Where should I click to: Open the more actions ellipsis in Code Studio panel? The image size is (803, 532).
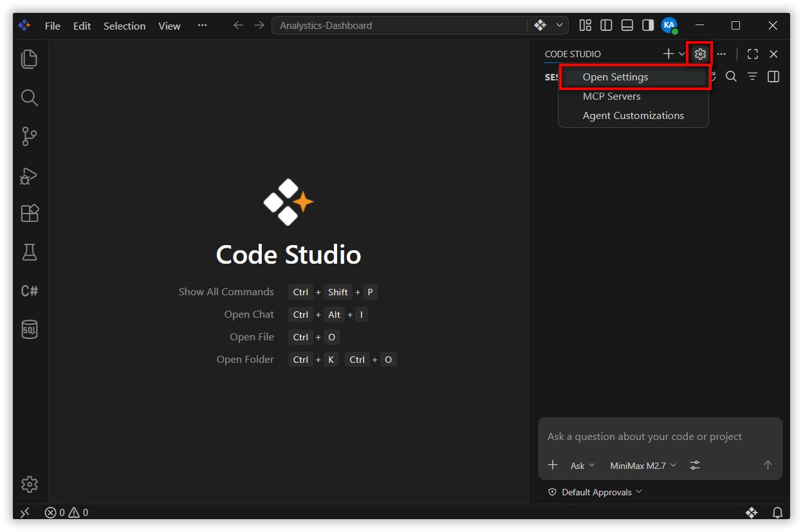pyautogui.click(x=721, y=54)
